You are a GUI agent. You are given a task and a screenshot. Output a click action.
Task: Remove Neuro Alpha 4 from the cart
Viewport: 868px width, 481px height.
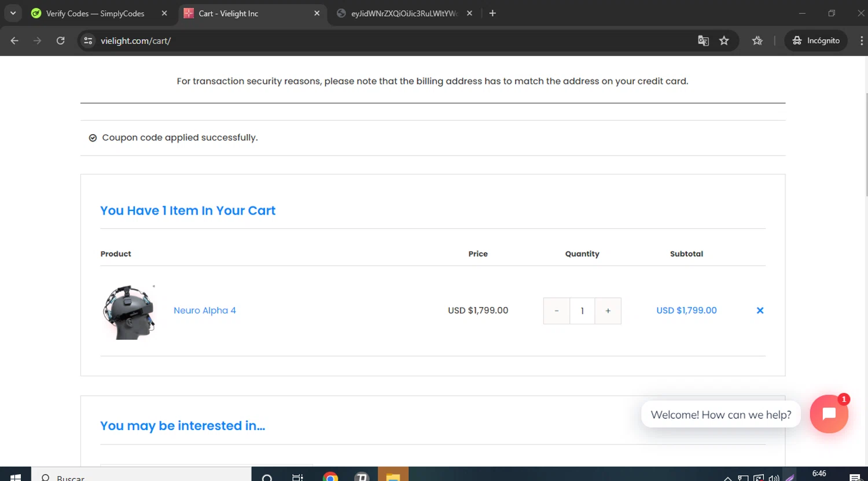click(760, 310)
